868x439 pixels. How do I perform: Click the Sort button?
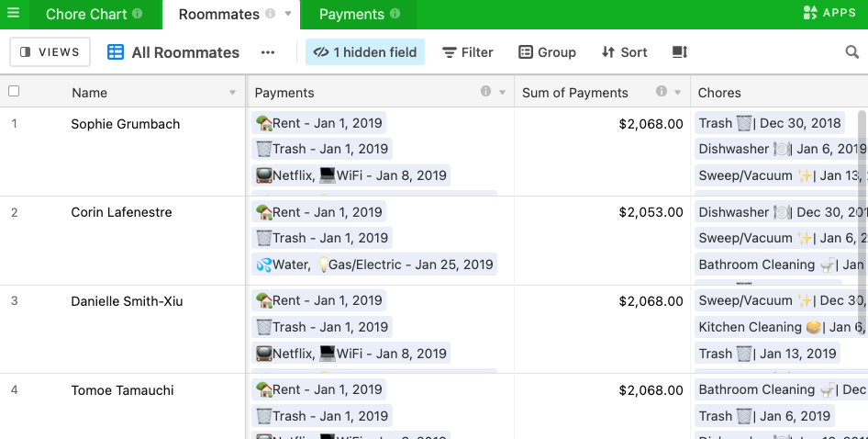(624, 52)
